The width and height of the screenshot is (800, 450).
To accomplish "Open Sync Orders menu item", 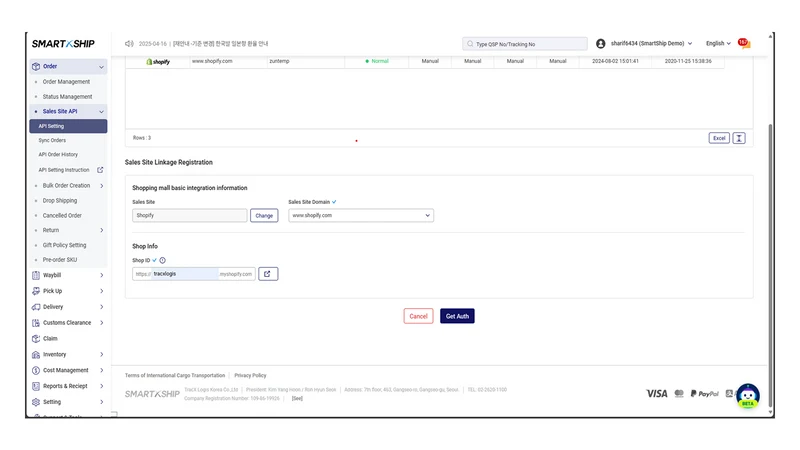I will pyautogui.click(x=52, y=140).
